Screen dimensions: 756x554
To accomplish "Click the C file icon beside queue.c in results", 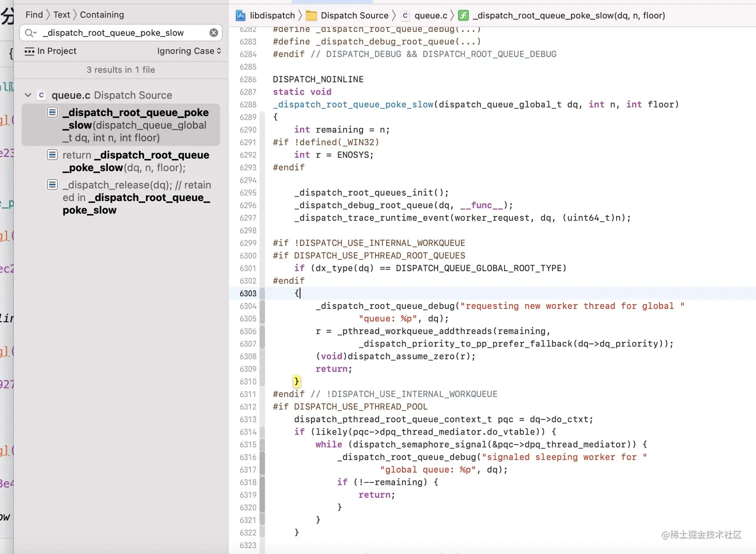I will (x=41, y=95).
